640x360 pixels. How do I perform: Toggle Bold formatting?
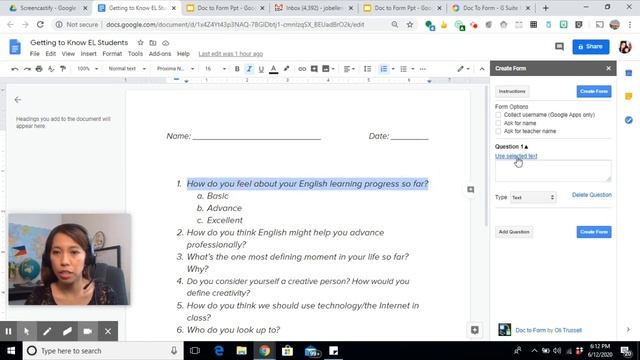(237, 69)
